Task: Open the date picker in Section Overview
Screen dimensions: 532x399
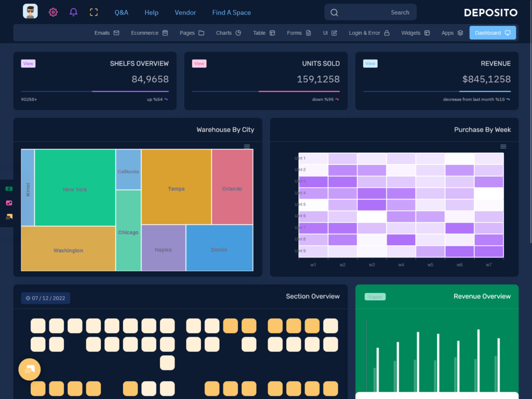Action: click(45, 298)
